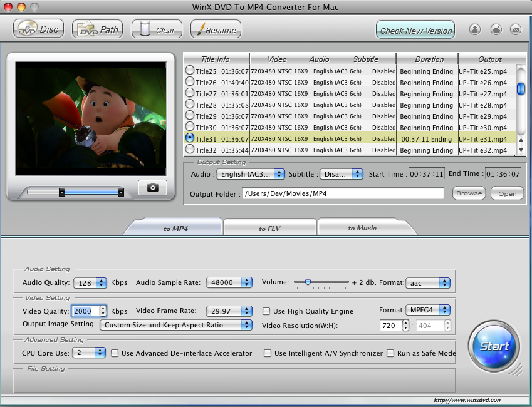Click UP-Title31.mp4 output name
Viewport: 532px width, 407px height.
coord(482,139)
